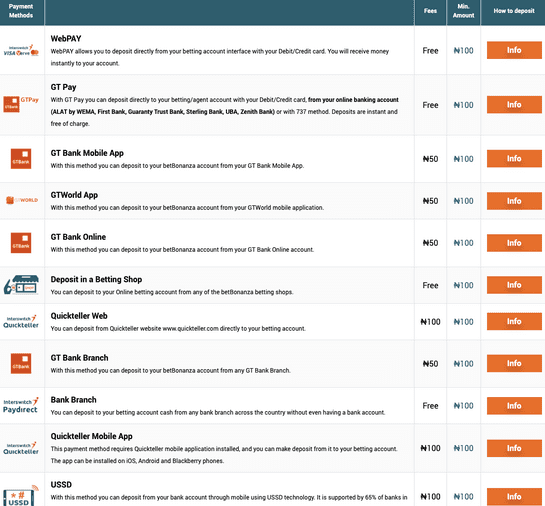The height and width of the screenshot is (506, 545).
Task: Click the Quickteller logo beside Quickteller Mobile App
Action: (21, 448)
